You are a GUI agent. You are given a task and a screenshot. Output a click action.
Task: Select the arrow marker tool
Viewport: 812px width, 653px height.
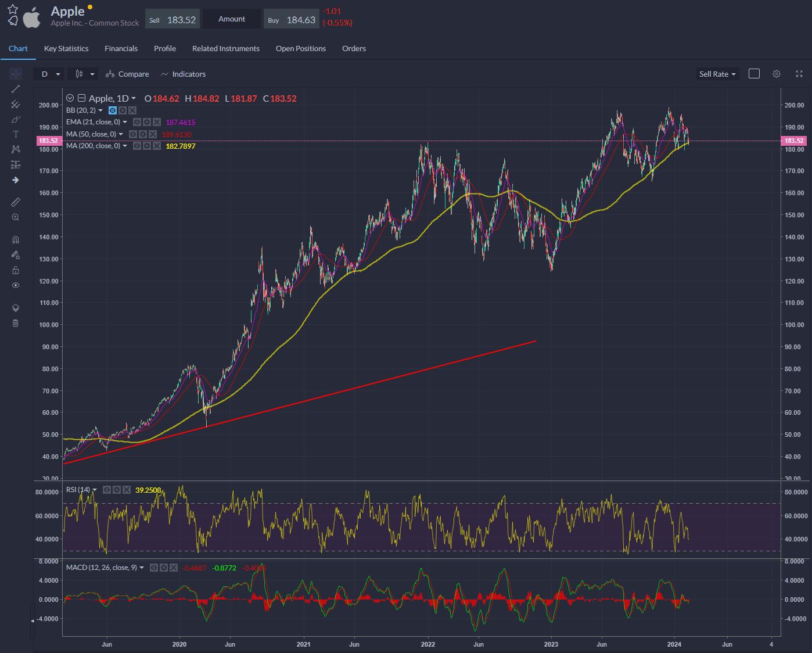[16, 180]
